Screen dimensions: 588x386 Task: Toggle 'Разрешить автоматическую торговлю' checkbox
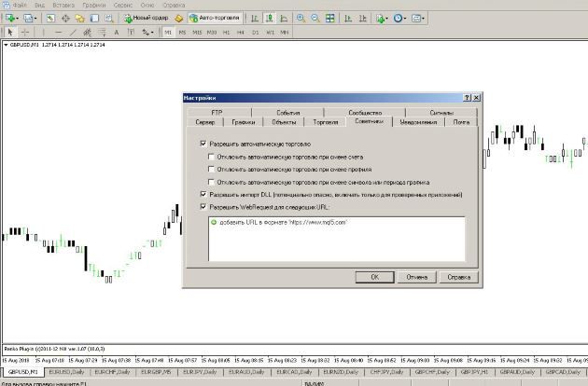tap(203, 145)
